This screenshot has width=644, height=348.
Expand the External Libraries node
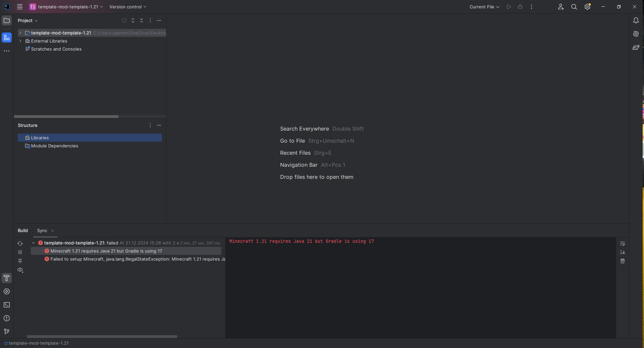pyautogui.click(x=20, y=41)
